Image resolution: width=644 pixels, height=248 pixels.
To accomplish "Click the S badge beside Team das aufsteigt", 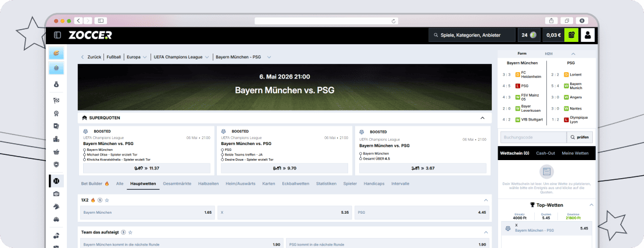I will coord(124,232).
